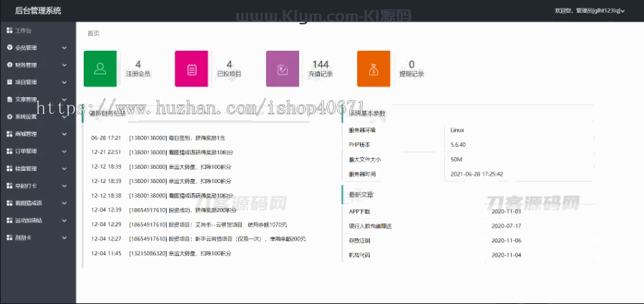This screenshot has width=644, height=304.
Task: Click the green 注册会员 user icon tile
Action: pos(100,69)
